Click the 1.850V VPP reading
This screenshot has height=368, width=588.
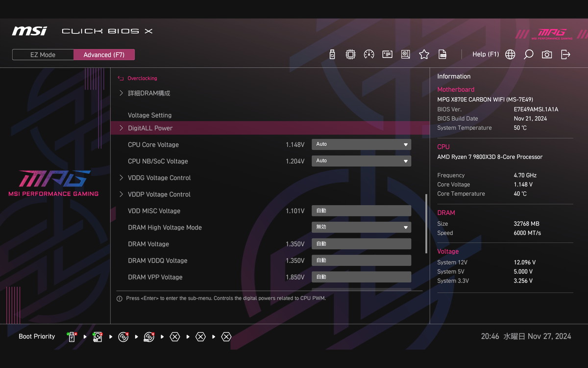coord(295,277)
